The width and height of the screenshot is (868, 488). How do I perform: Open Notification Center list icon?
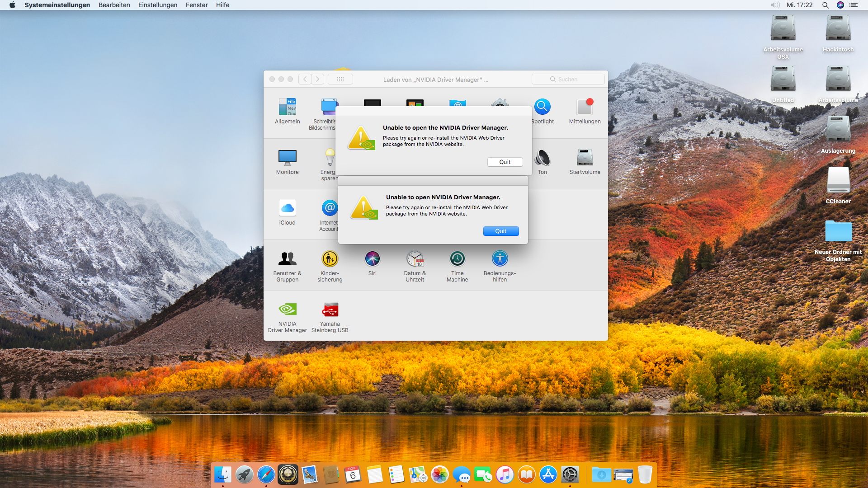click(854, 5)
